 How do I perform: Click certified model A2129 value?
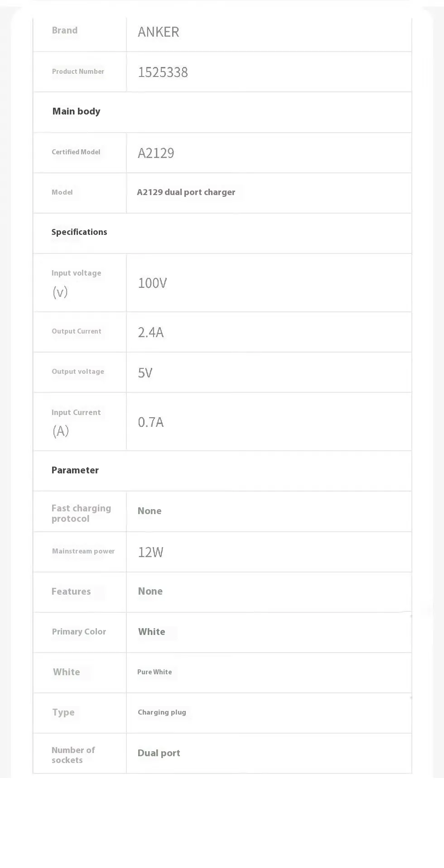pyautogui.click(x=156, y=153)
